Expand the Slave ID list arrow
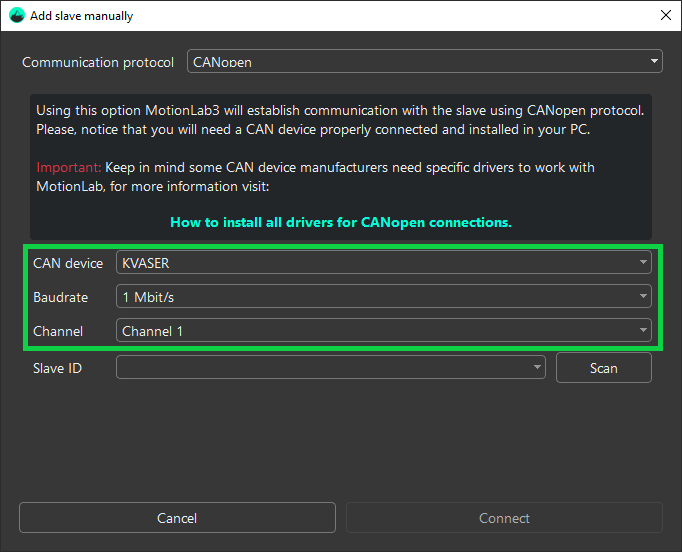This screenshot has width=682, height=552. tap(538, 368)
